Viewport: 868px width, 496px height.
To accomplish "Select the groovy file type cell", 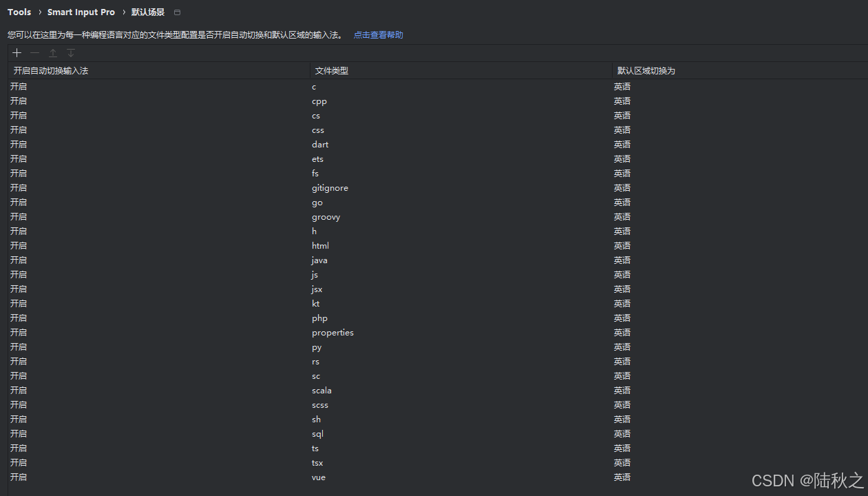I will (326, 217).
